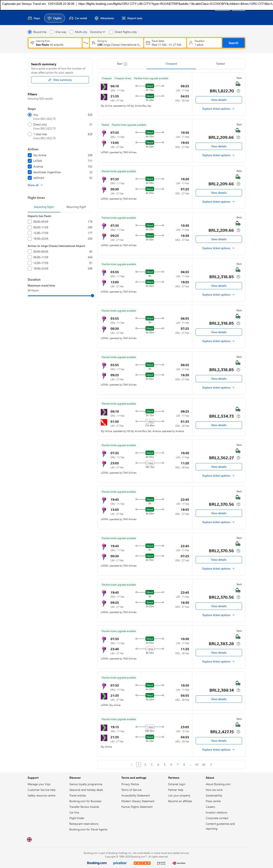Open the Car rental section
Image resolution: width=273 pixels, height=868 pixels.
click(78, 18)
